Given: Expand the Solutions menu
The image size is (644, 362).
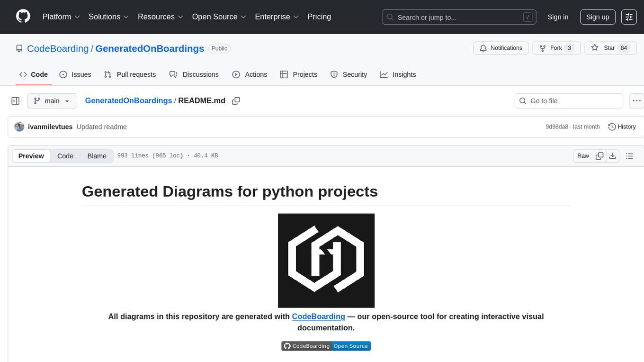Looking at the screenshot, I should (109, 17).
